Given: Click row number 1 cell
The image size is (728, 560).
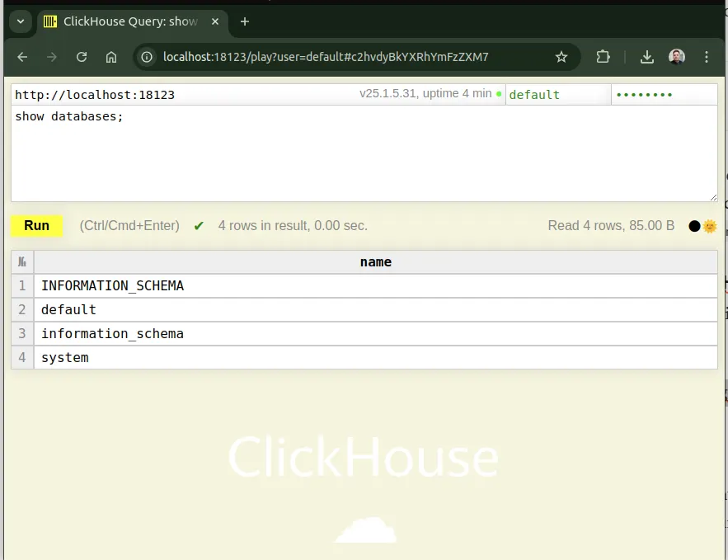Looking at the screenshot, I should [22, 285].
